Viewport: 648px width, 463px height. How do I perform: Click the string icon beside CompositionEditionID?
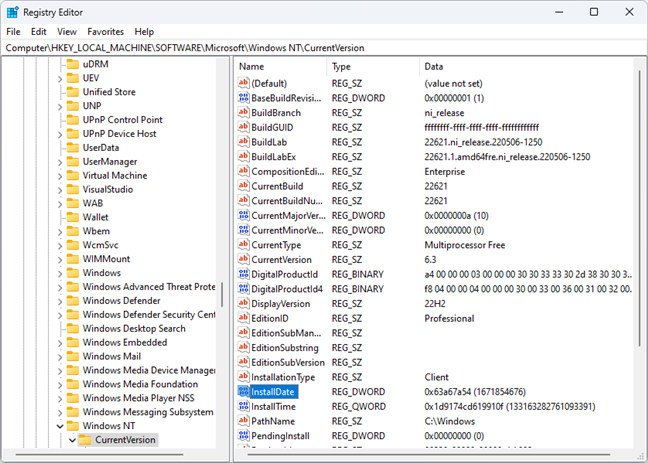point(243,171)
